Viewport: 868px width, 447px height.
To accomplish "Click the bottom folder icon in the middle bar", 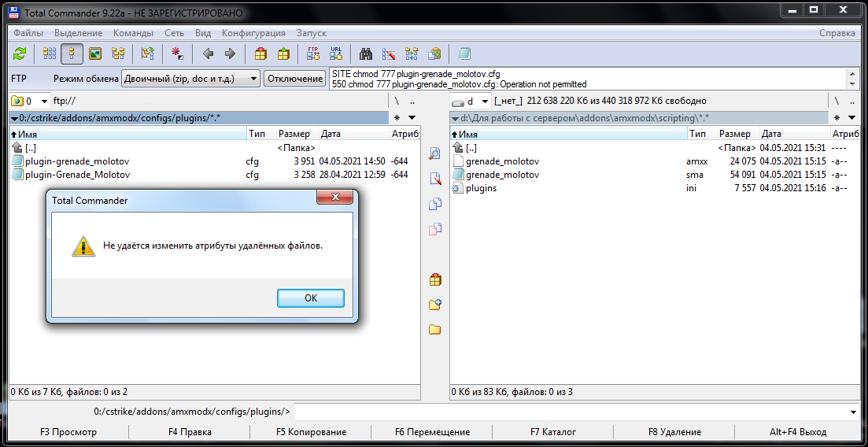I will pos(435,330).
